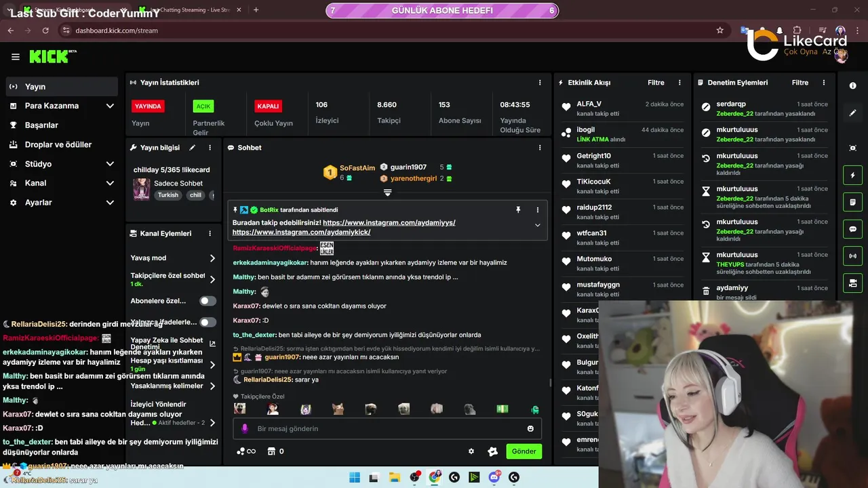868x488 pixels.
Task: Expand Para Kazanma sidebar section
Action: point(110,106)
